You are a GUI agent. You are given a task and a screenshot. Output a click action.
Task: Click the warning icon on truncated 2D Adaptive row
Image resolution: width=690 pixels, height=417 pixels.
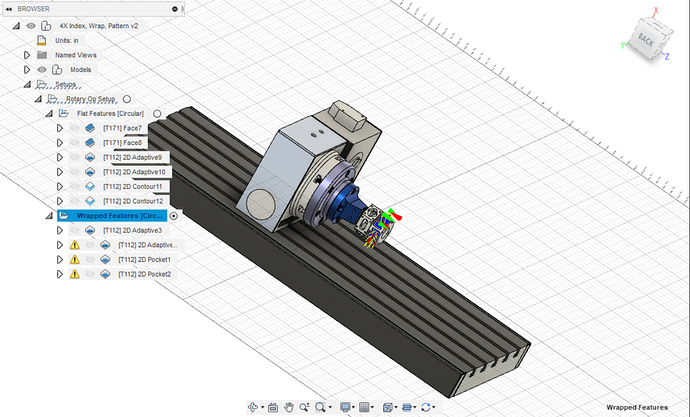pyautogui.click(x=75, y=245)
